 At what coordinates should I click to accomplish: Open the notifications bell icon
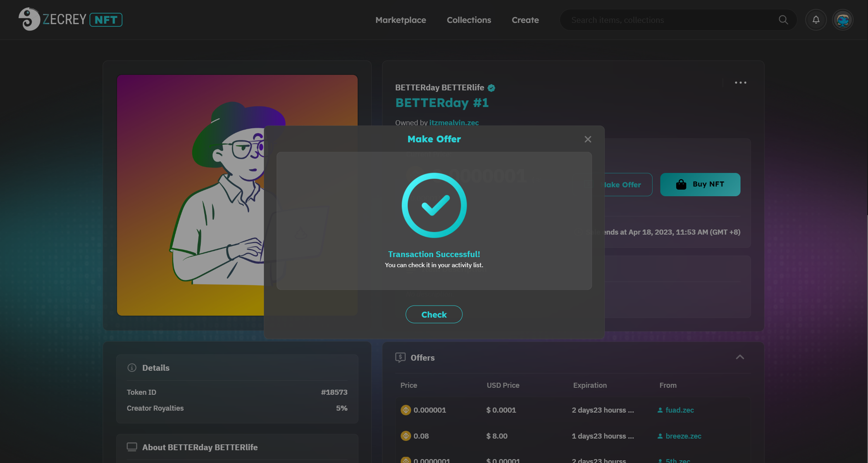[816, 20]
